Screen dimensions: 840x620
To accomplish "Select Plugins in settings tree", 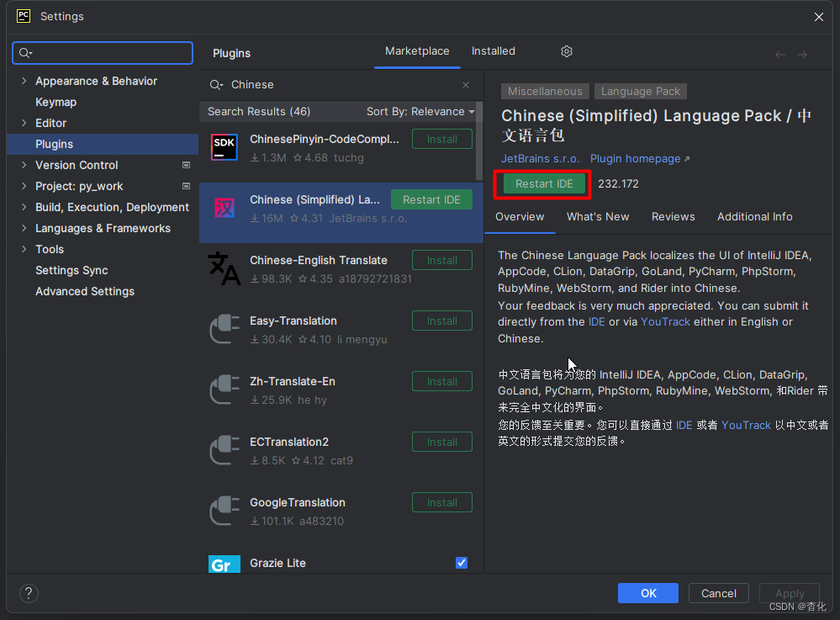I will coord(54,144).
